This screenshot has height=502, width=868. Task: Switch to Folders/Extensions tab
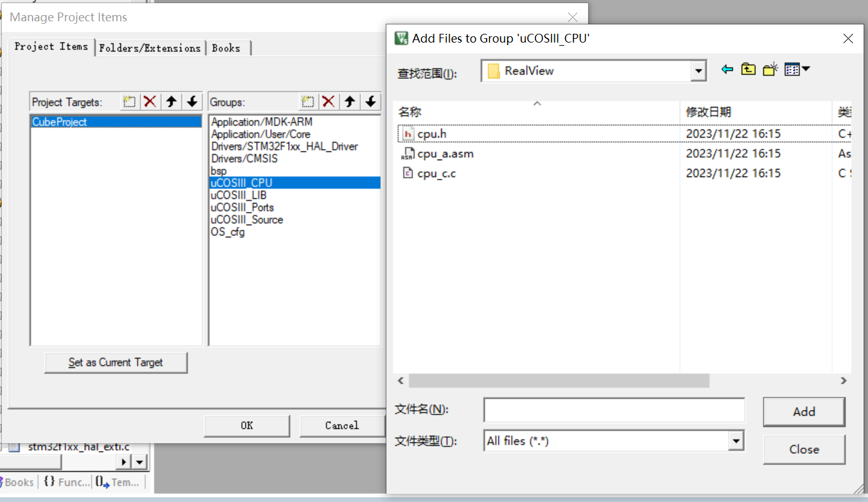pos(150,48)
